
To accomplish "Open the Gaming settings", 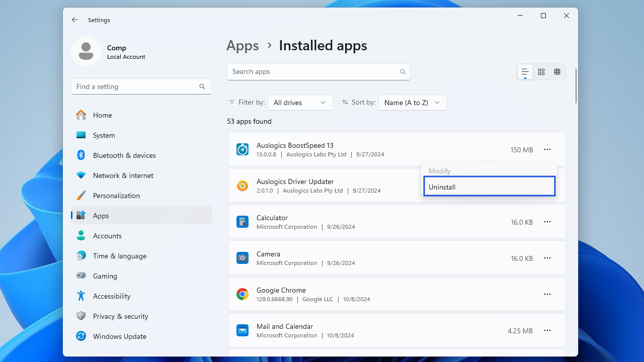I will pos(141,276).
